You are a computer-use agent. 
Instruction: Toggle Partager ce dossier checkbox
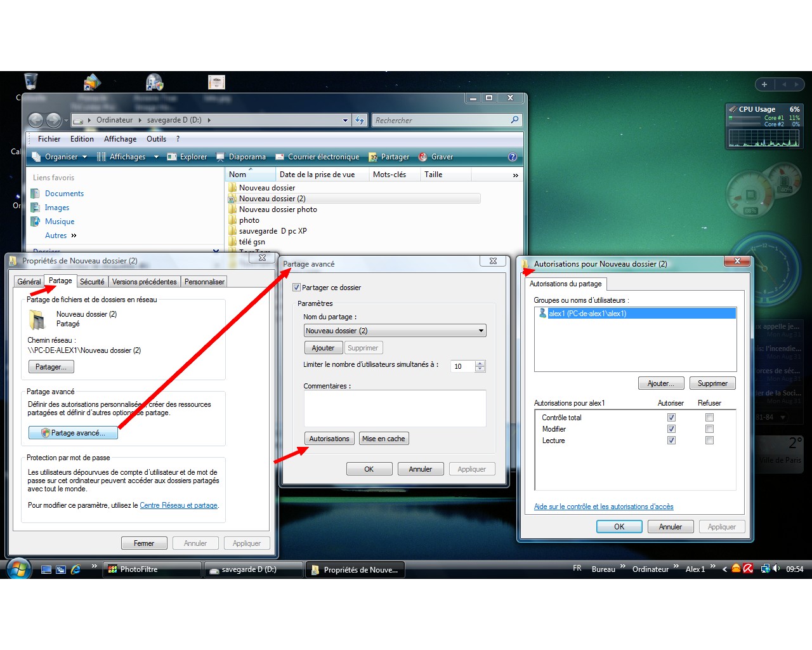pos(296,288)
